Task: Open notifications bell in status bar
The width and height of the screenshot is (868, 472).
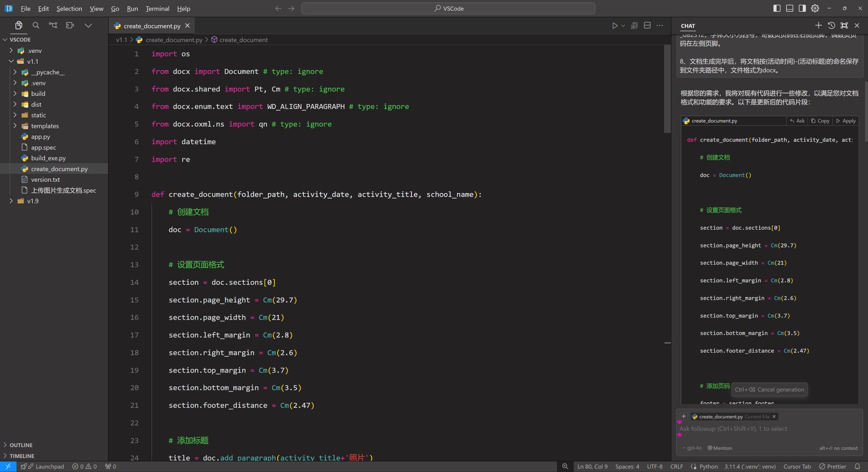Action: pyautogui.click(x=857, y=467)
